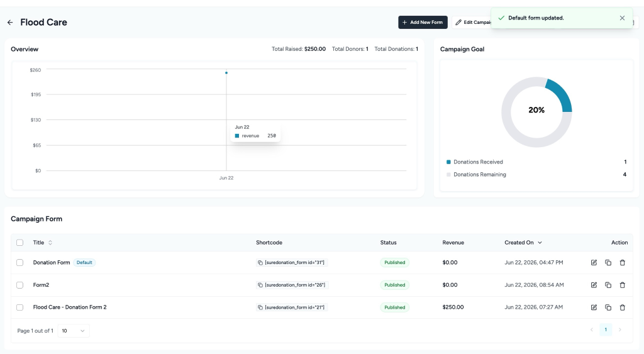Click the Shortcode column header
This screenshot has height=354, width=644.
269,243
